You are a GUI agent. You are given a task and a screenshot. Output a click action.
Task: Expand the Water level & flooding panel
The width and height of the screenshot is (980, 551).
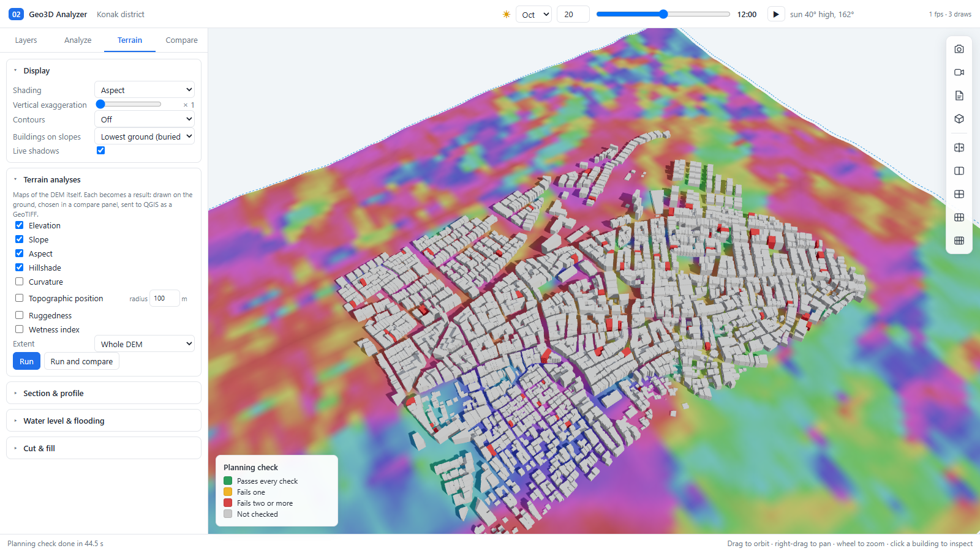point(104,421)
